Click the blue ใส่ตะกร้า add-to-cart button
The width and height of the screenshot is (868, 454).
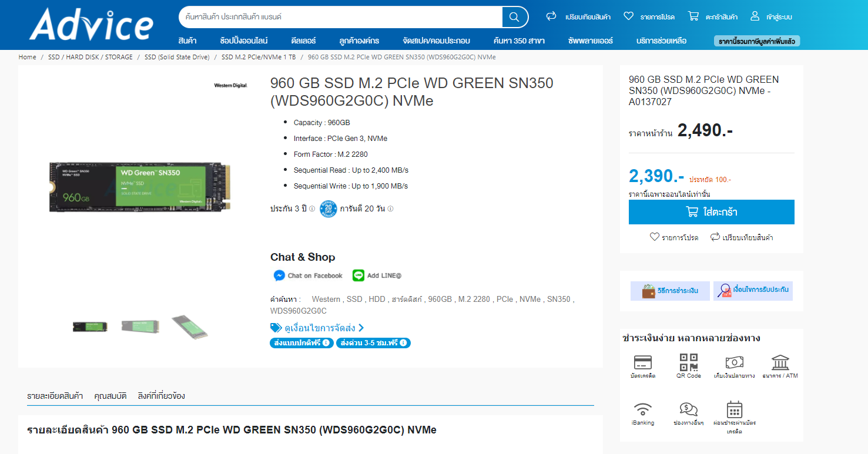point(711,212)
